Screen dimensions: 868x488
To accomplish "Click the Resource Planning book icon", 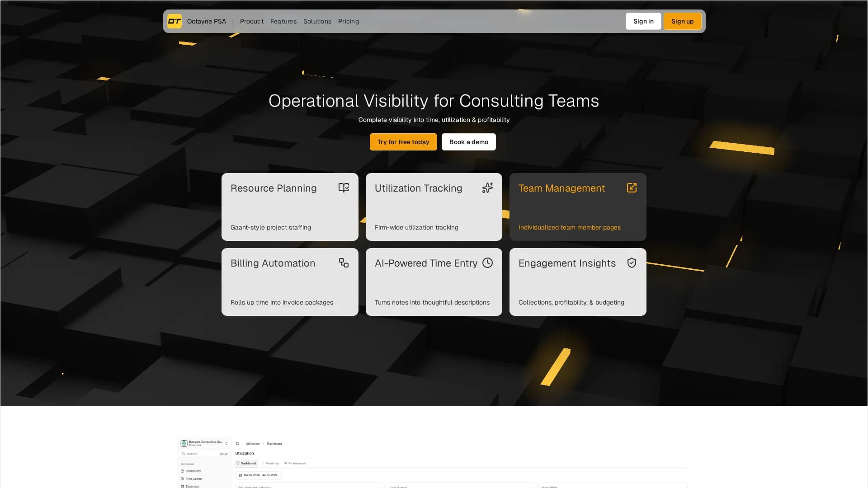I will tap(344, 188).
